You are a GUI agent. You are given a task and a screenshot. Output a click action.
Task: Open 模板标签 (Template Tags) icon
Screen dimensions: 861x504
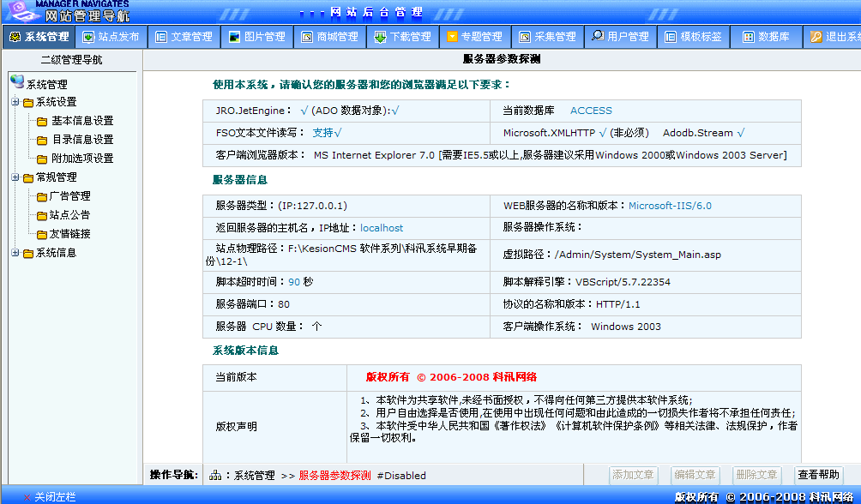(x=696, y=37)
